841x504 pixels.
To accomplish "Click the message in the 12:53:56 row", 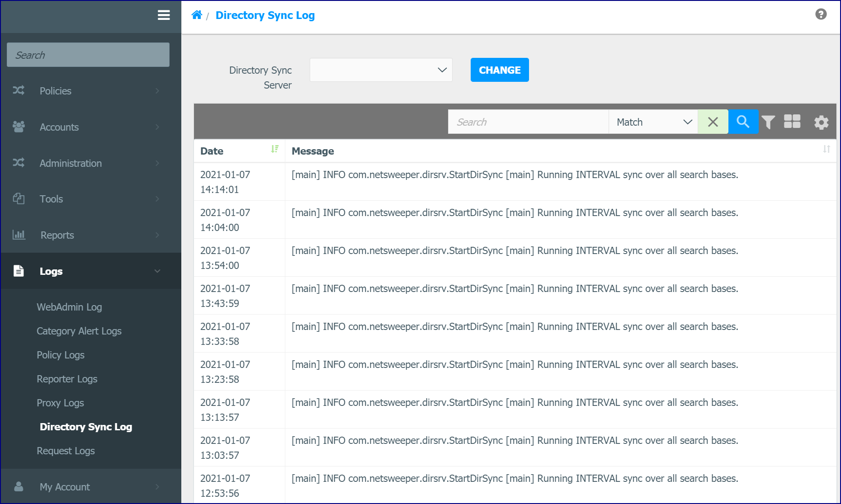I will click(x=515, y=478).
